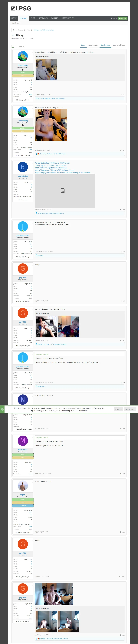Select Most Liked Posts tab

(x=119, y=45)
